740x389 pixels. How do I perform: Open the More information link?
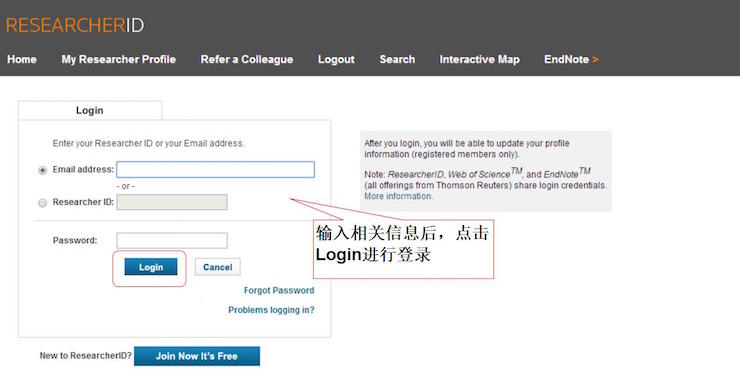coord(398,196)
